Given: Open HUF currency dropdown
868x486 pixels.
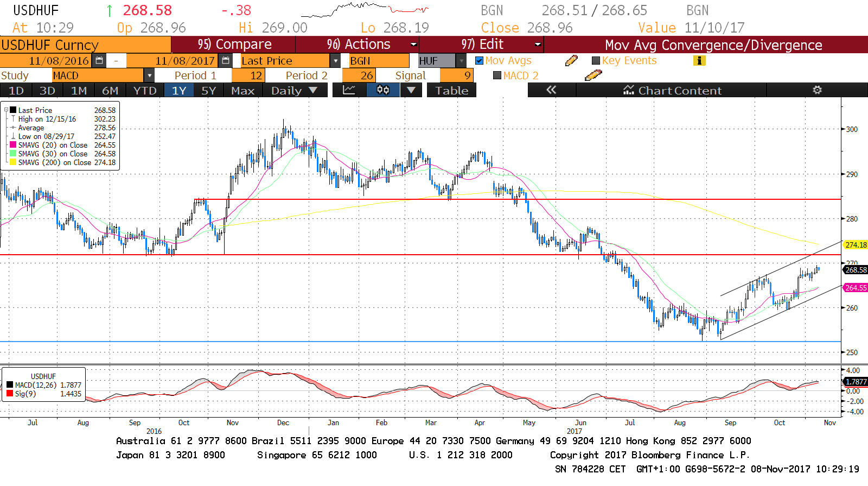Looking at the screenshot, I should pyautogui.click(x=461, y=61).
